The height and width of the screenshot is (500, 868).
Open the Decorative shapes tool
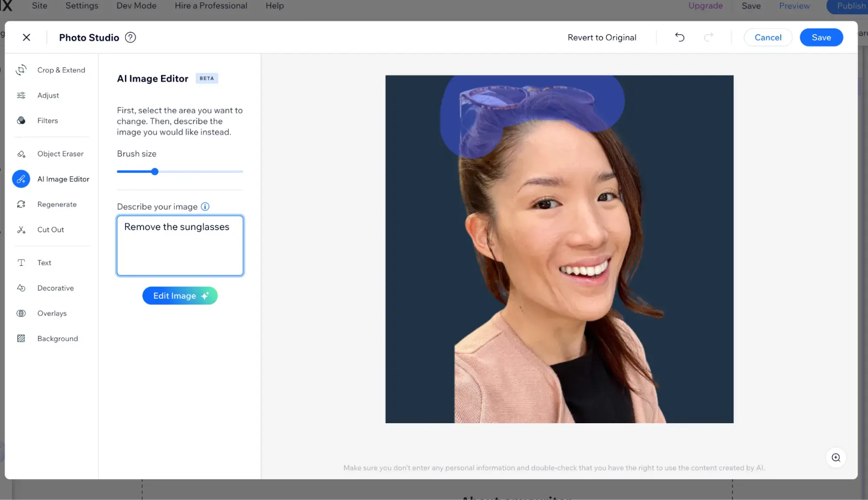click(21, 288)
